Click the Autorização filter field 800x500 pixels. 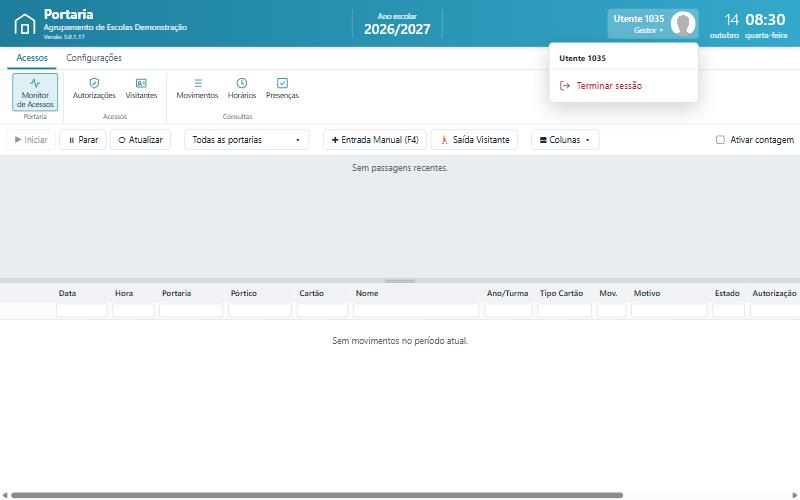pos(775,310)
